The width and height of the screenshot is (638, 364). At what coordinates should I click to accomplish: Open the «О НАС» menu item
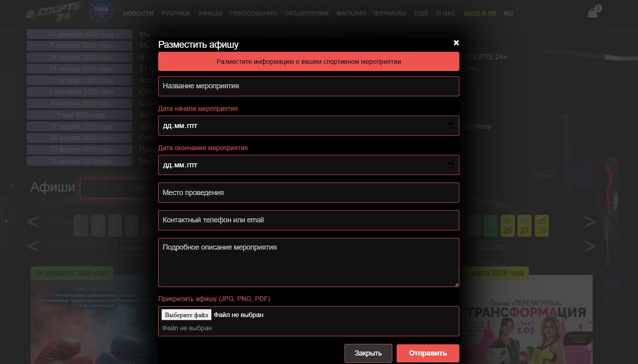(x=446, y=13)
